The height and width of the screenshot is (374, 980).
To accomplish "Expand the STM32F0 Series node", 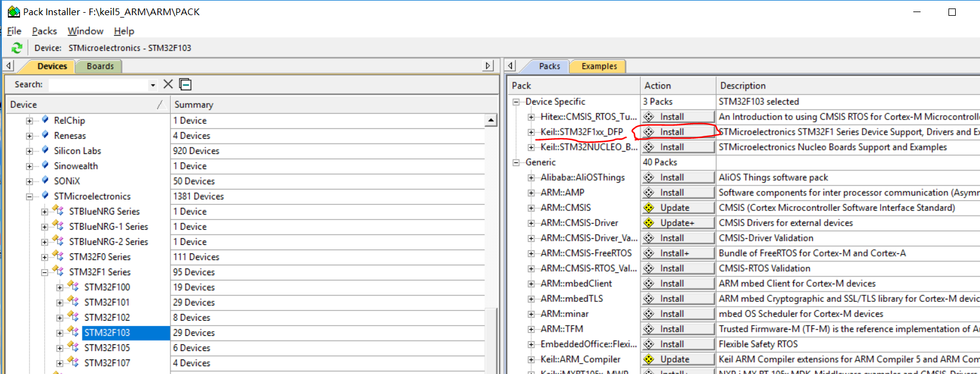I will click(x=44, y=257).
